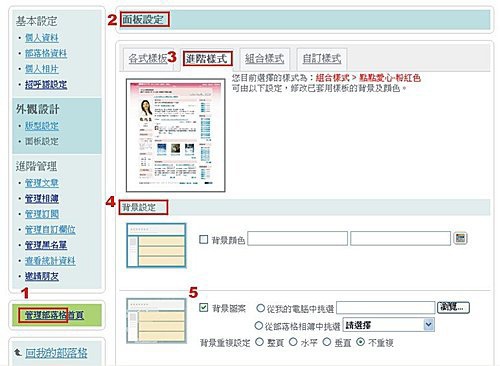Screen dimensions: 500x366
Task: Click the 組合樣式 > 點點愛心-粉紅色 style text
Action: 368,78
